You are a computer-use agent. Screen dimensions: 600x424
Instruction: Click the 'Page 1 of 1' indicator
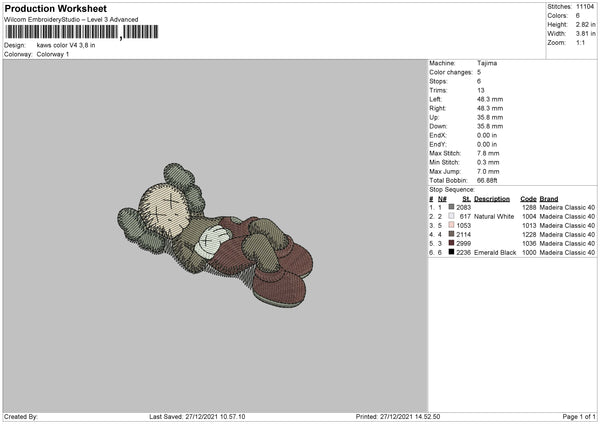[579, 416]
